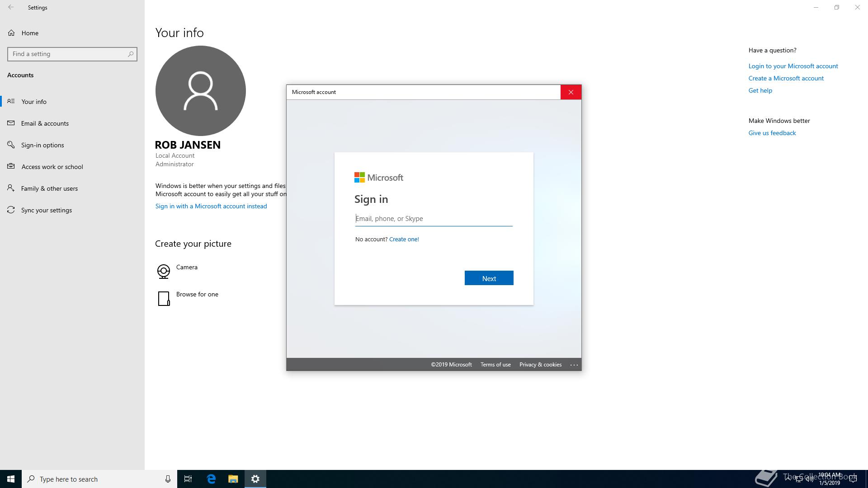Viewport: 868px width, 488px height.
Task: Launch Microsoft Edge from taskbar
Action: tap(211, 479)
